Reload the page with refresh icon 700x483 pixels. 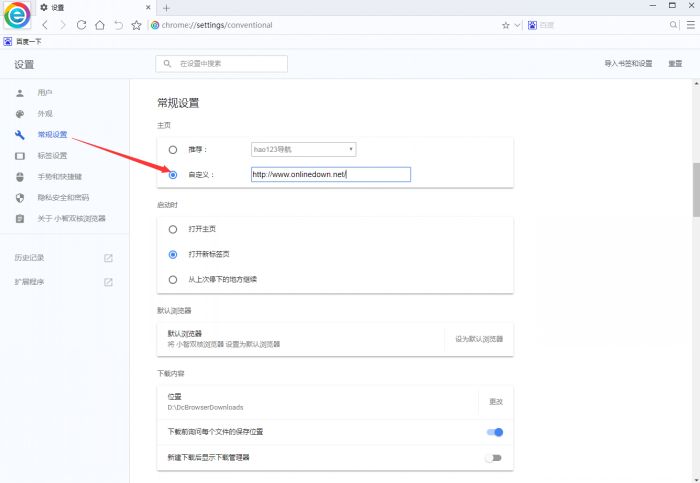[81, 25]
